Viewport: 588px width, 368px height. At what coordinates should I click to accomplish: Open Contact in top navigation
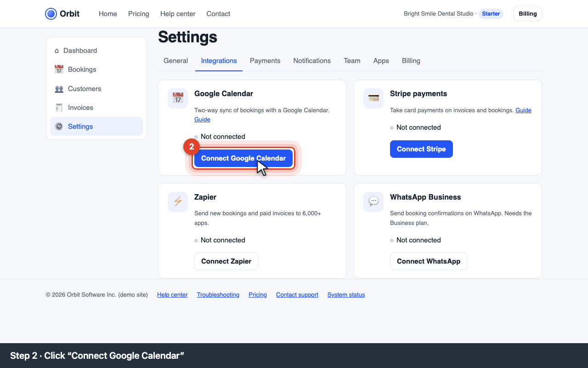(x=218, y=14)
